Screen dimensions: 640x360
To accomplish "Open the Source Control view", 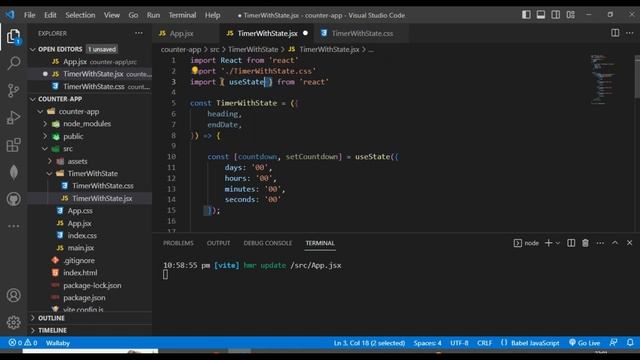I will click(13, 90).
